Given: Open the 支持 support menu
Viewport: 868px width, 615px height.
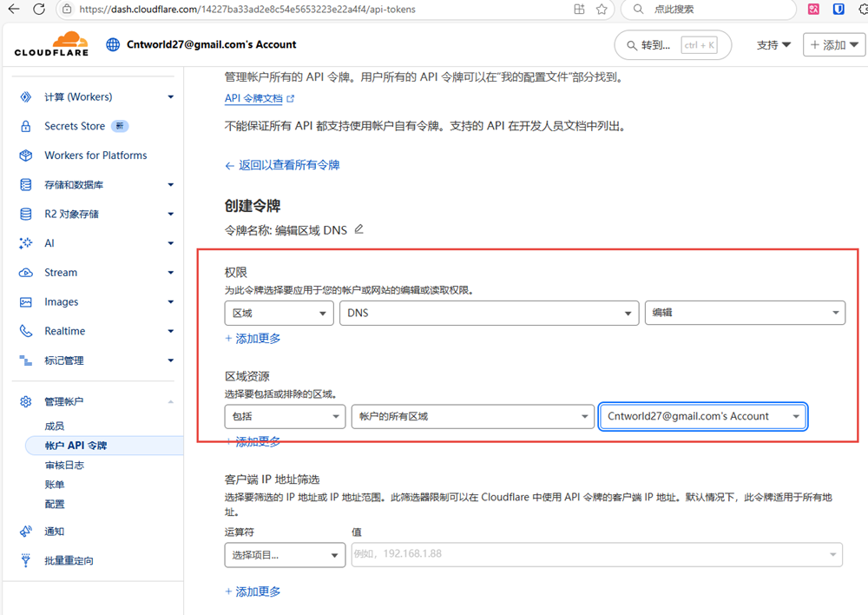Looking at the screenshot, I should 773,45.
